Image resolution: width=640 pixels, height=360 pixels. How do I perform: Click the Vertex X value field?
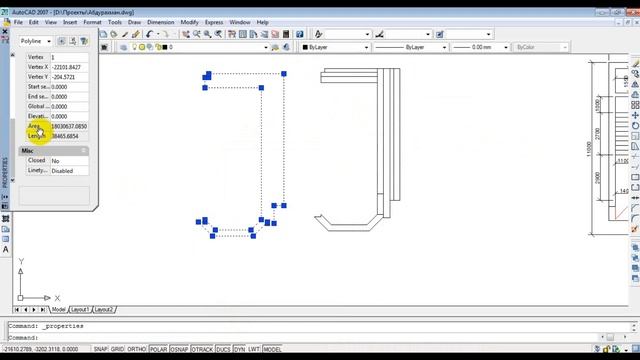[69, 67]
